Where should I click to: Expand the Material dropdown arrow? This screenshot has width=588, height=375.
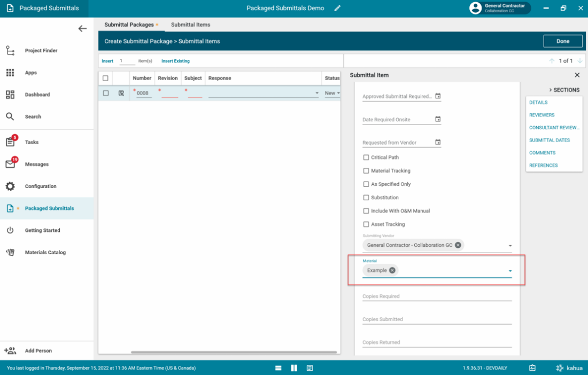pos(510,271)
